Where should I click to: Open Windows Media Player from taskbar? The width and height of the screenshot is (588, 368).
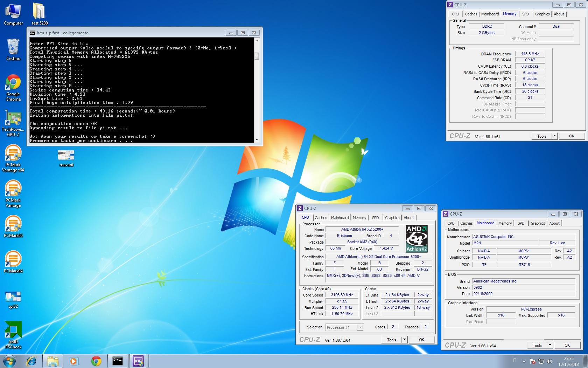click(x=74, y=361)
